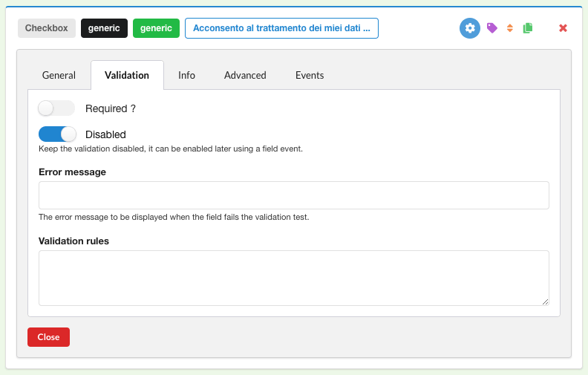
Task: Open the Info tab
Action: [x=186, y=75]
